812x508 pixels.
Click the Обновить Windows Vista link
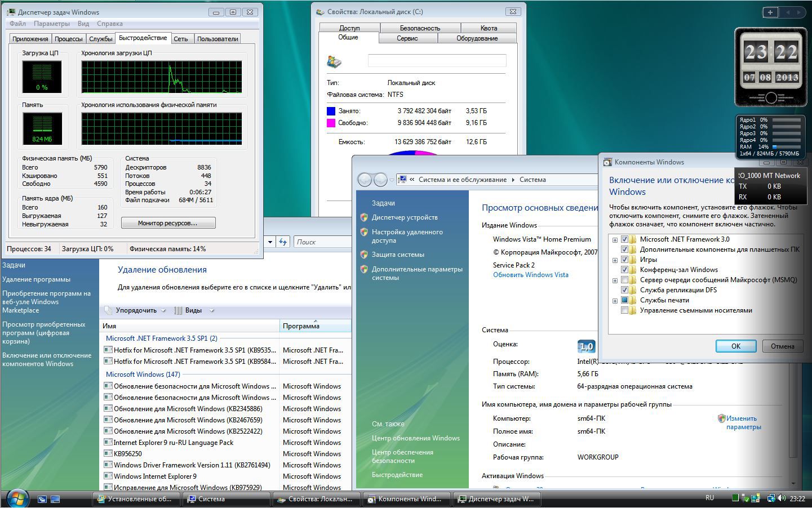(531, 275)
